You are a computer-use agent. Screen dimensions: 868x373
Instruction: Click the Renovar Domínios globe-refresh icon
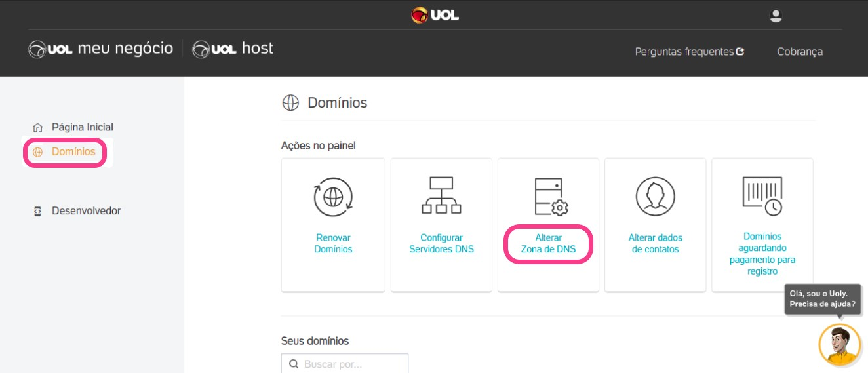click(x=333, y=197)
